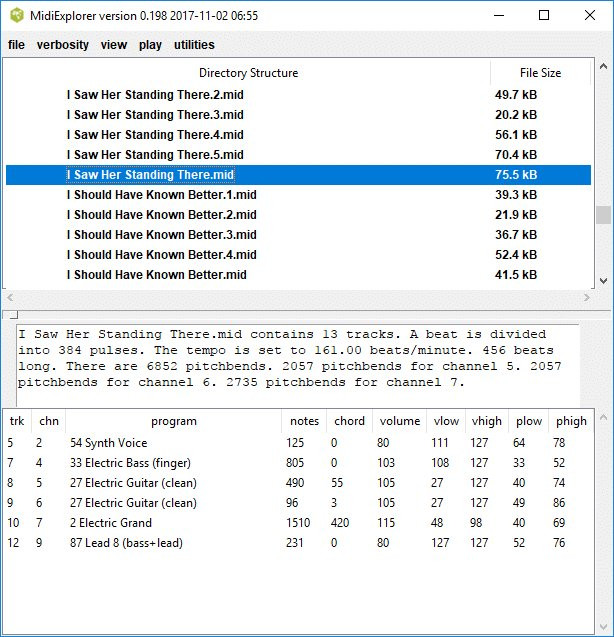Select I Should Have Known Better.mid
The image size is (614, 637).
298,275
